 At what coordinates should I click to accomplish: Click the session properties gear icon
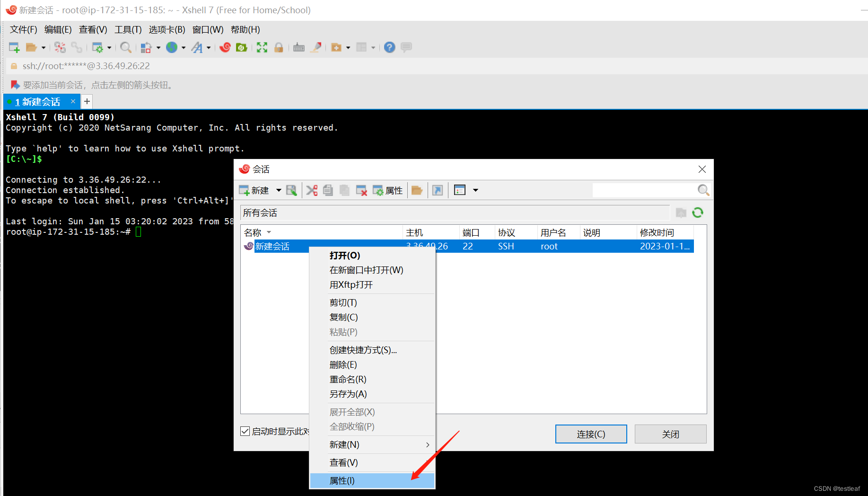[97, 47]
